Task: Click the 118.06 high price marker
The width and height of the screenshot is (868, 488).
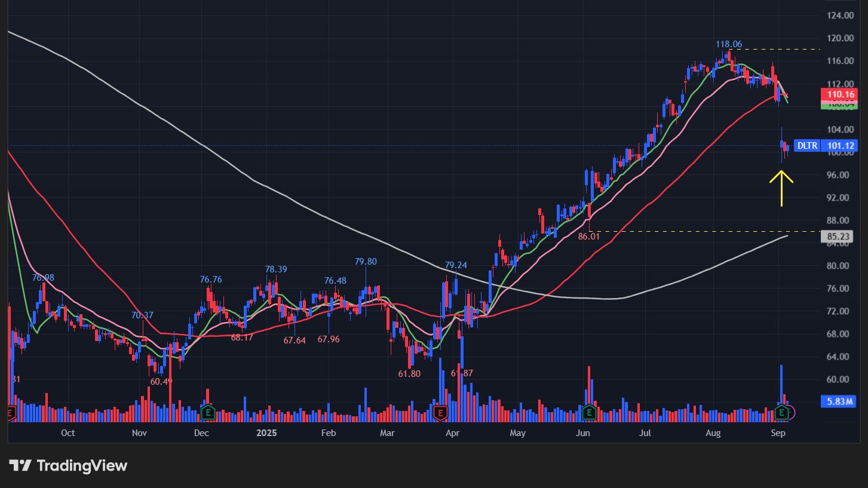Action: pos(729,44)
